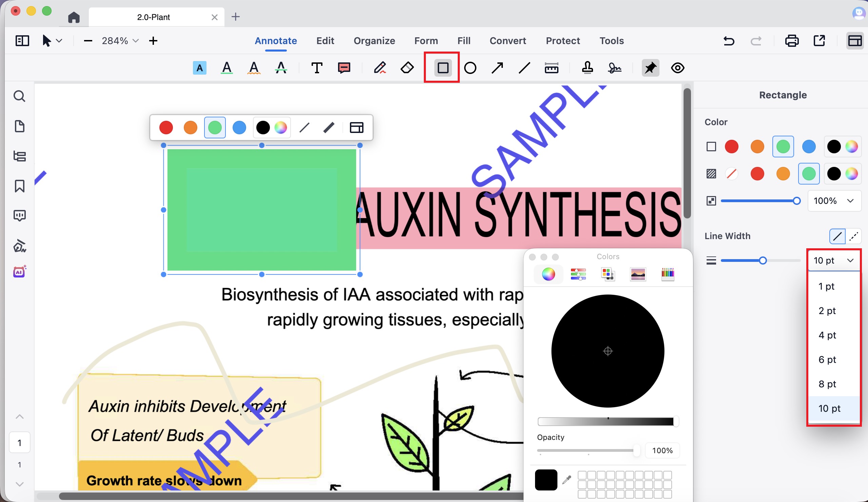Select the Comment note tool
The height and width of the screenshot is (502, 868).
point(344,68)
